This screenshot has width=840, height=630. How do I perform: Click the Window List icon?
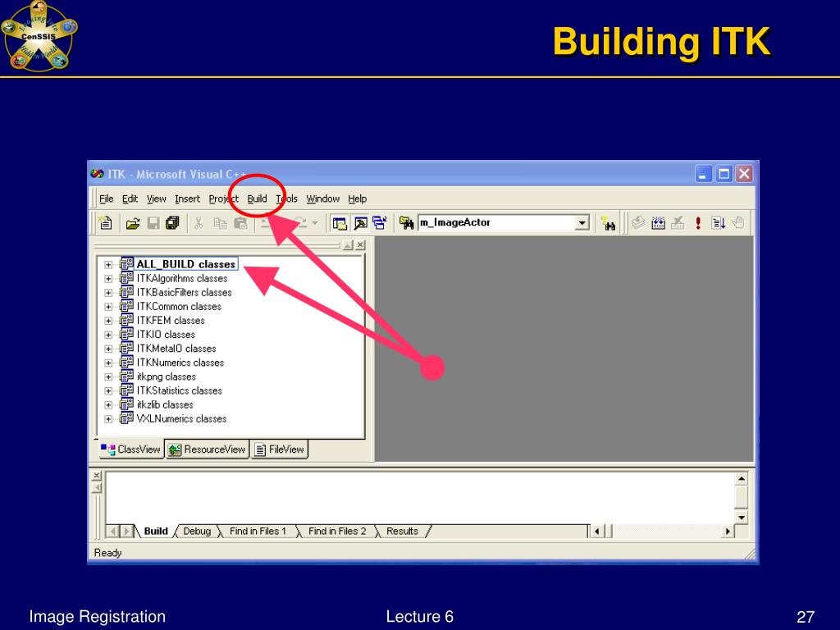(x=380, y=223)
